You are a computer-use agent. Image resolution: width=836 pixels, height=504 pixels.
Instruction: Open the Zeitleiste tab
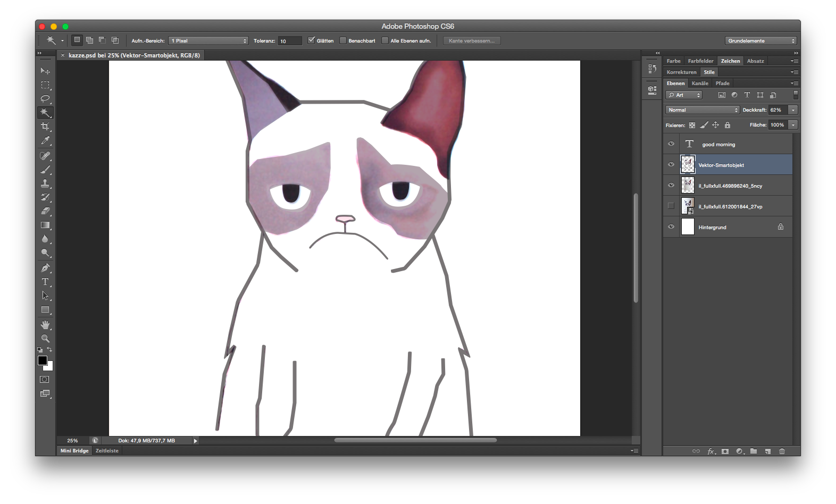[107, 451]
